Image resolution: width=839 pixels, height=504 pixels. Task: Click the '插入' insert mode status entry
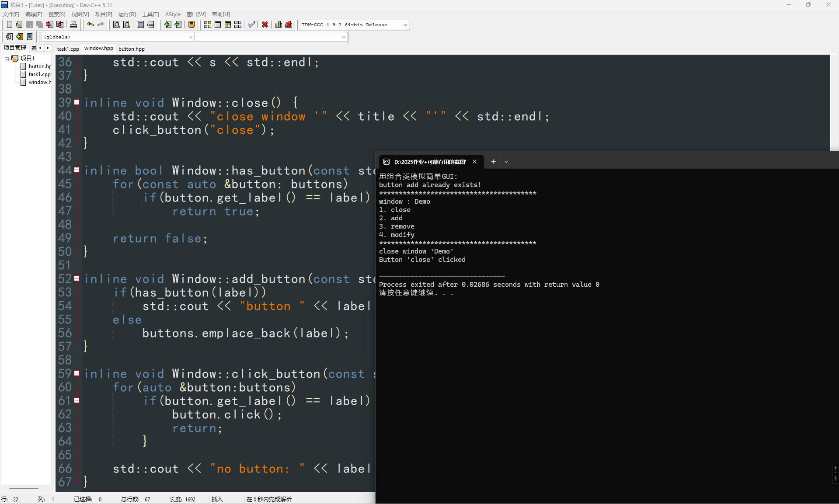(x=217, y=499)
